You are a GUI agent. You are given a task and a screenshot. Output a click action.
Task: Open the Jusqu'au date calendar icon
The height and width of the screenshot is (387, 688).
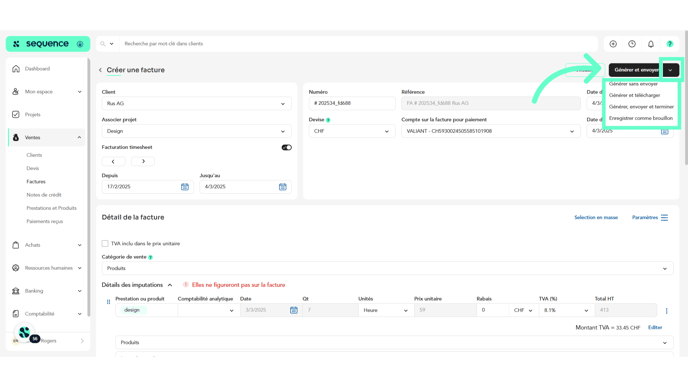[283, 187]
